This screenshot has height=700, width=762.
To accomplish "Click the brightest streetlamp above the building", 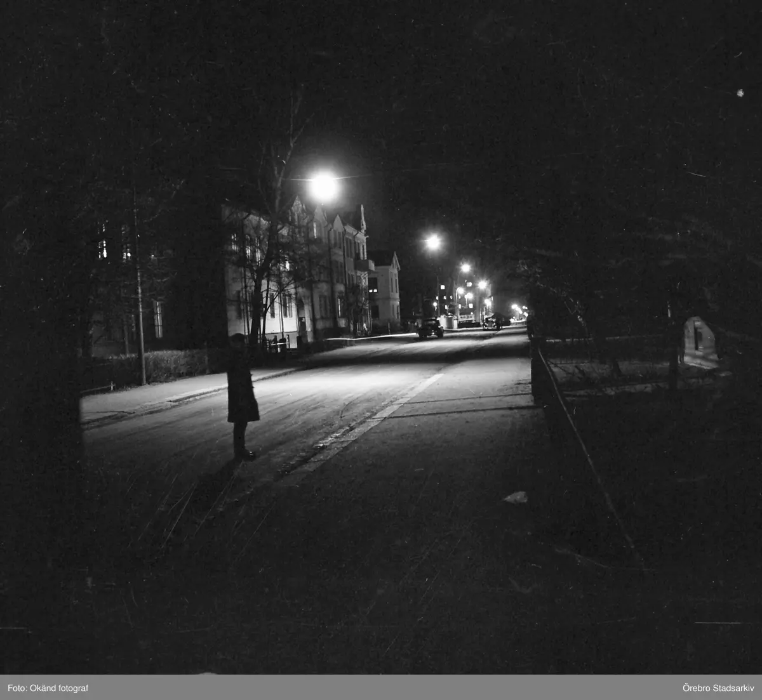I will (x=324, y=187).
